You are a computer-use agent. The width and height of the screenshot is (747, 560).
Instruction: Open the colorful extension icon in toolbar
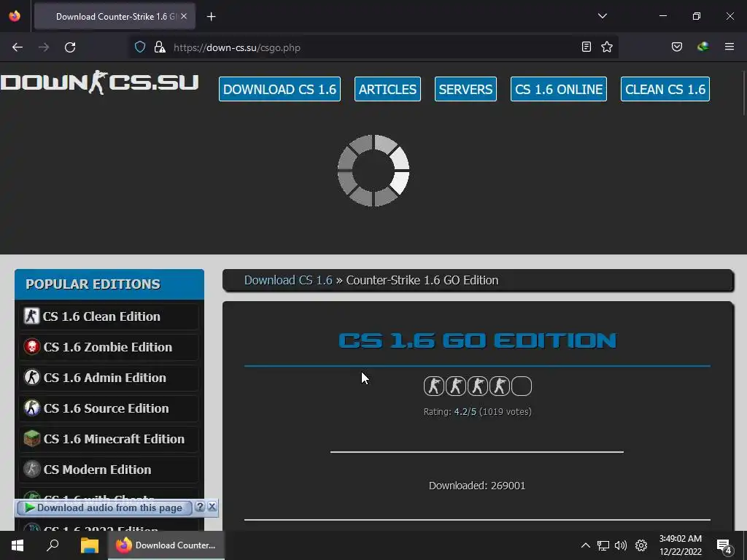pos(703,47)
